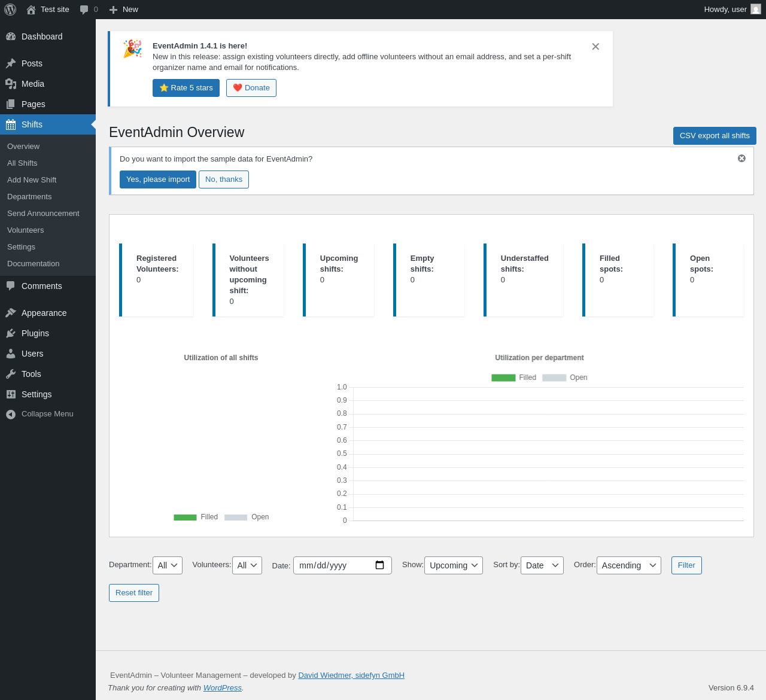Click CSV export all shifts button
Image resolution: width=766 pixels, height=700 pixels.
[714, 136]
